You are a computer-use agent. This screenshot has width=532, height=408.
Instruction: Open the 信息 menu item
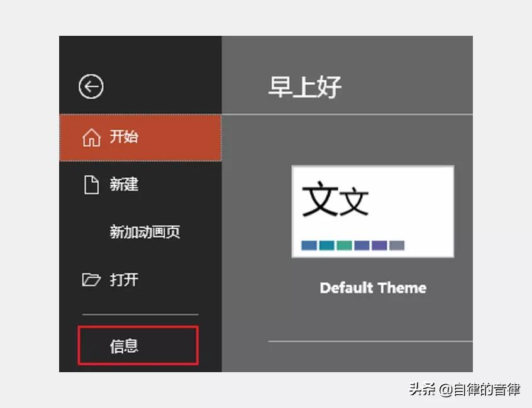point(138,346)
